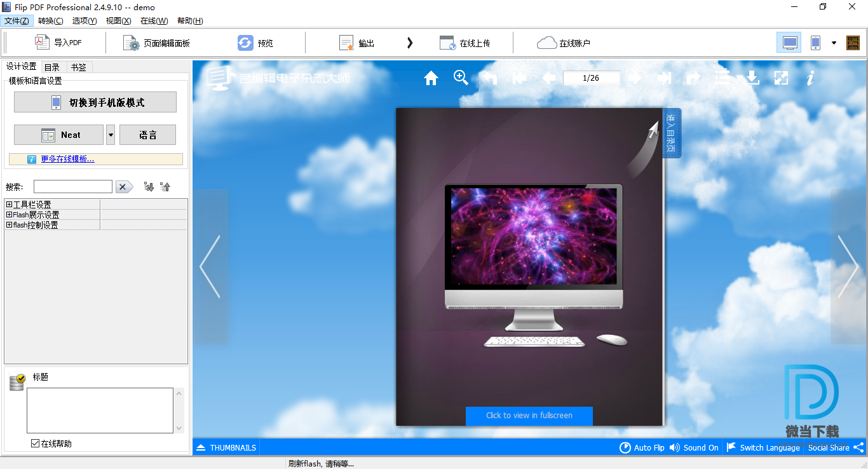Viewport: 868px width, 469px height.
Task: Click the large right flip arrow
Action: point(848,267)
